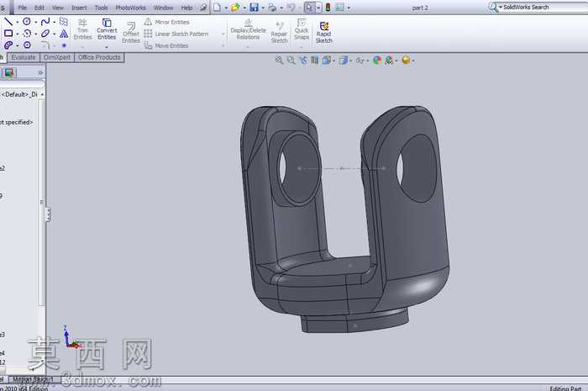This screenshot has height=391, width=588.
Task: Click the Print icon
Action: click(272, 7)
